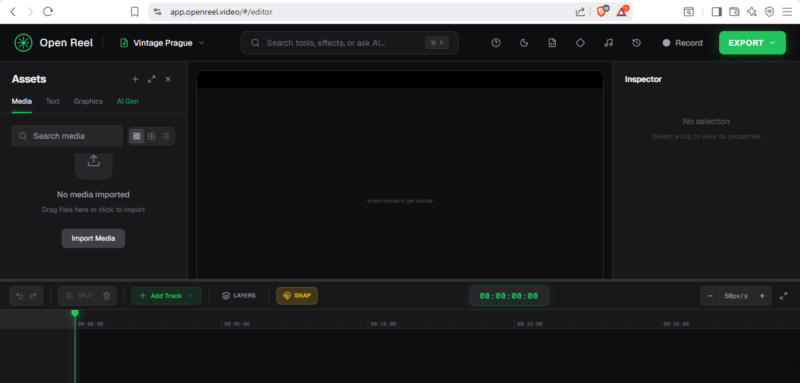Click the plus icon in Assets panel
This screenshot has width=800, height=383.
[135, 79]
